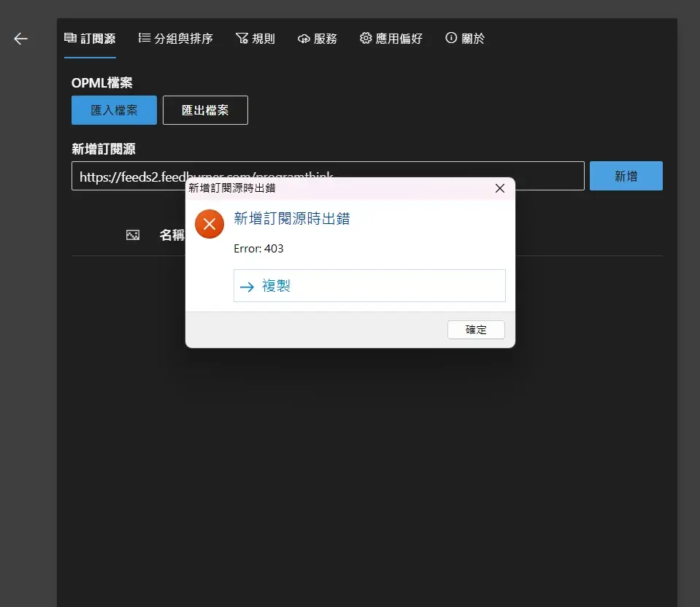Close the 新增訂閱源時出錯 dialog
The width and height of the screenshot is (700, 607).
(500, 188)
